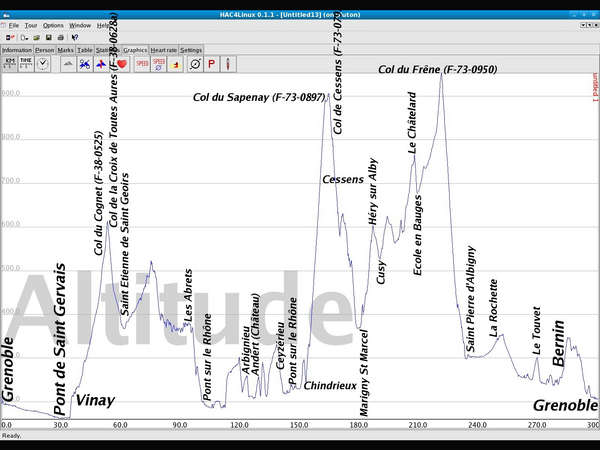Viewport: 600px width, 450px height.
Task: Show the altitude mountain profile curve
Action: (x=68, y=64)
